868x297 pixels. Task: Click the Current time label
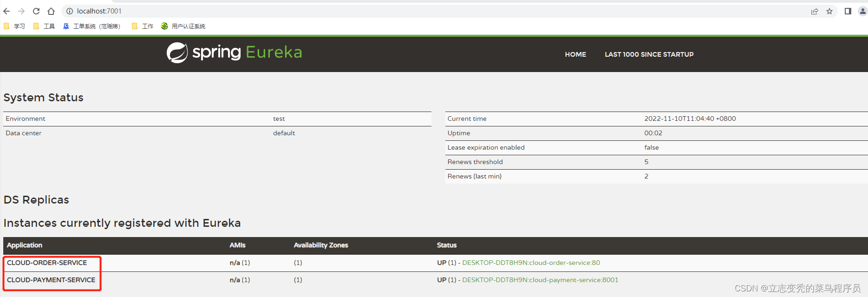point(467,119)
